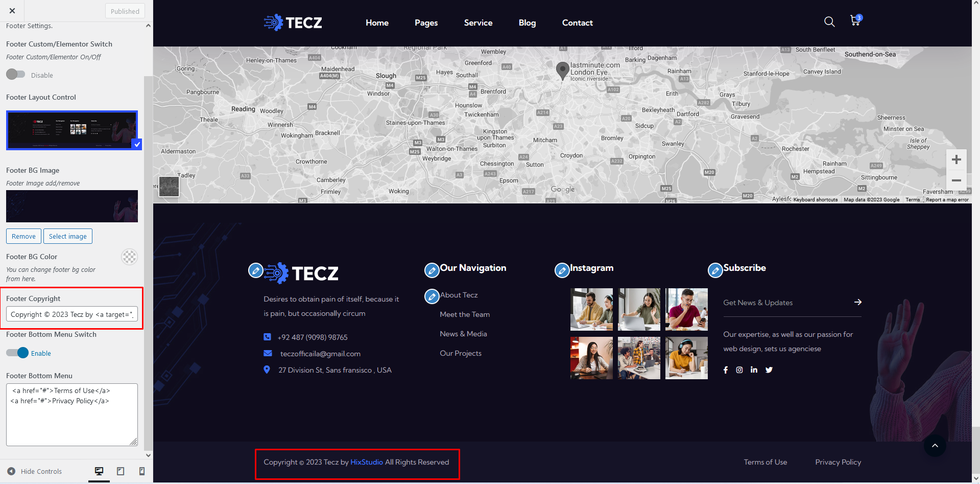Click the edit pencil beside Our Navigation
Screen dimensions: 980x484
[432, 270]
